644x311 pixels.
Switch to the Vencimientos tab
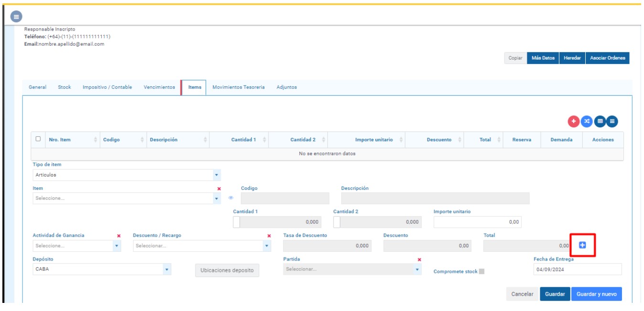pos(159,87)
